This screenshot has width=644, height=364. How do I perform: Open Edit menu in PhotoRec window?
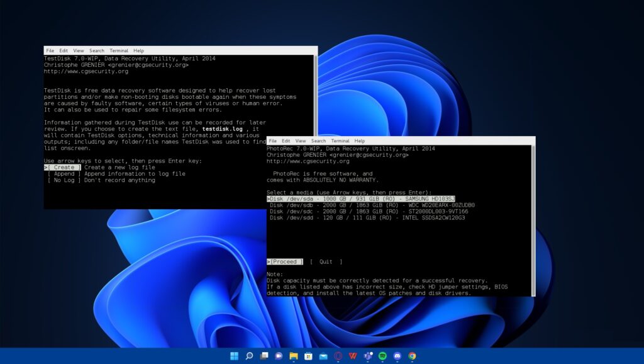286,140
